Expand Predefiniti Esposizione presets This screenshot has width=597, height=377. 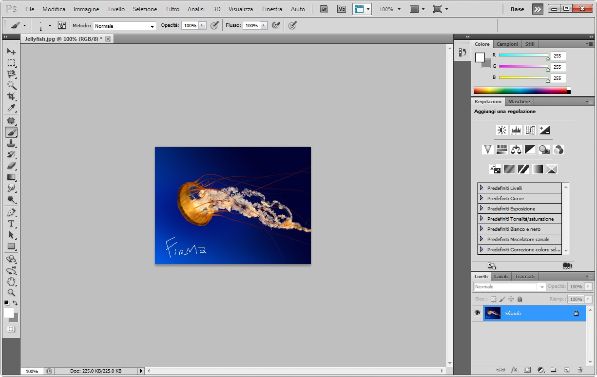(481, 208)
